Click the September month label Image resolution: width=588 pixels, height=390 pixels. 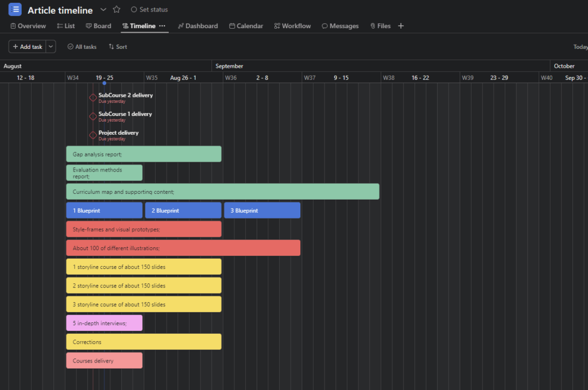point(229,66)
